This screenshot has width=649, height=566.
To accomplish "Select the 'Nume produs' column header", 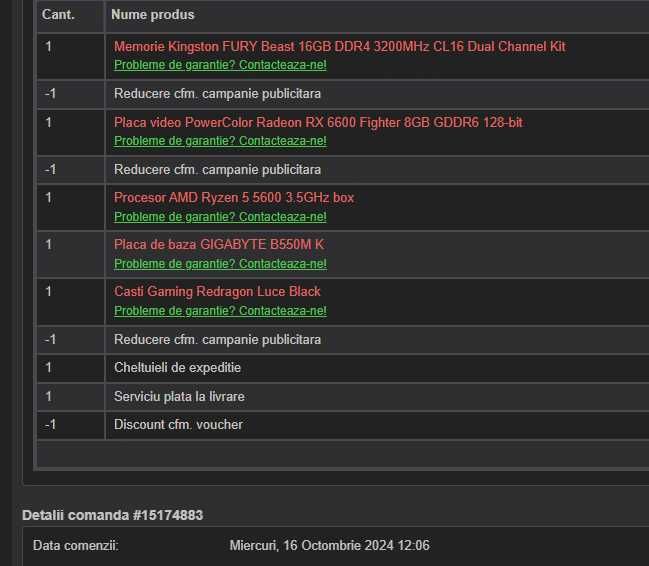I will [153, 15].
